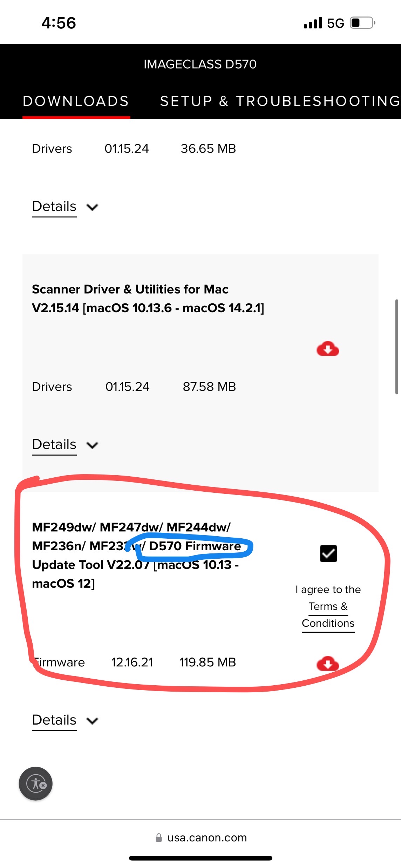The image size is (401, 868).
Task: Open the accessibility widget
Action: click(x=35, y=783)
